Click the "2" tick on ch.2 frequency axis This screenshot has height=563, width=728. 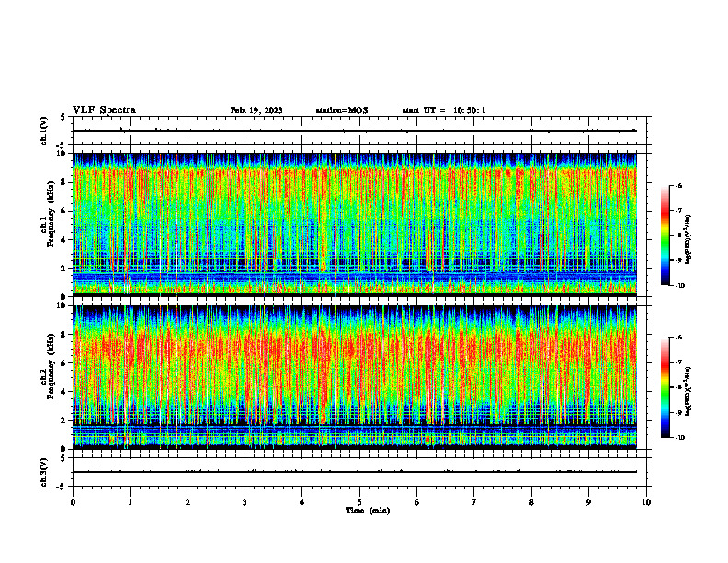64,420
